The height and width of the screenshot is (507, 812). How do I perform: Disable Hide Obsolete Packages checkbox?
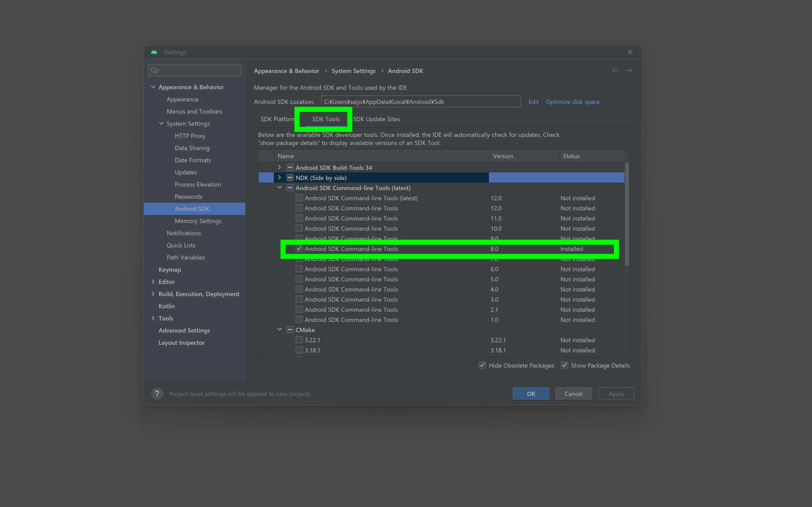click(x=482, y=365)
